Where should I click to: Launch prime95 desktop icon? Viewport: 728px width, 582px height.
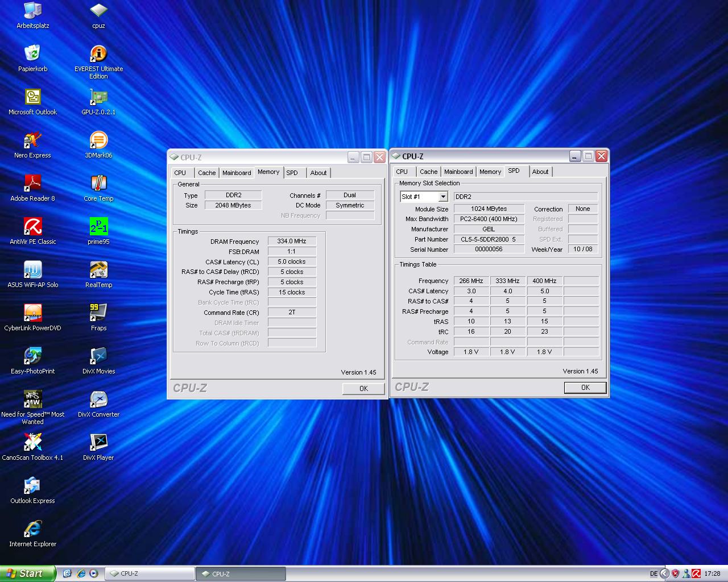[98, 231]
